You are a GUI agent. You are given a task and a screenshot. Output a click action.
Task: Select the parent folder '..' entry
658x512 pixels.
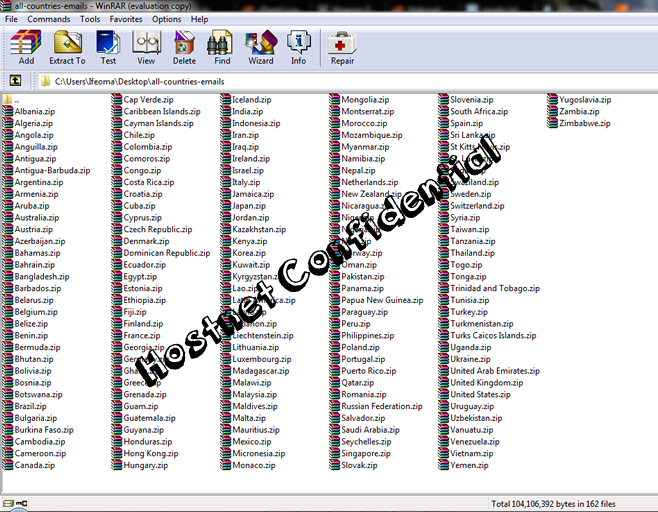[16, 100]
